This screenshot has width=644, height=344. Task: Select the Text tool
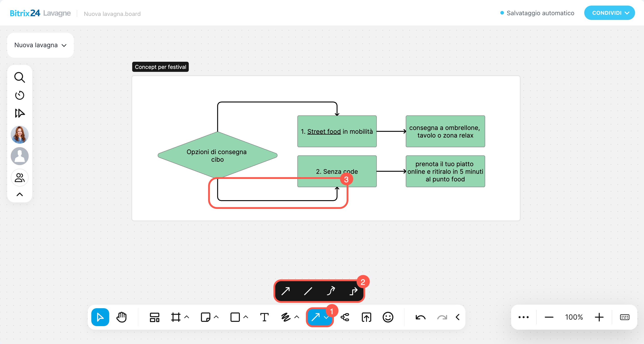264,317
